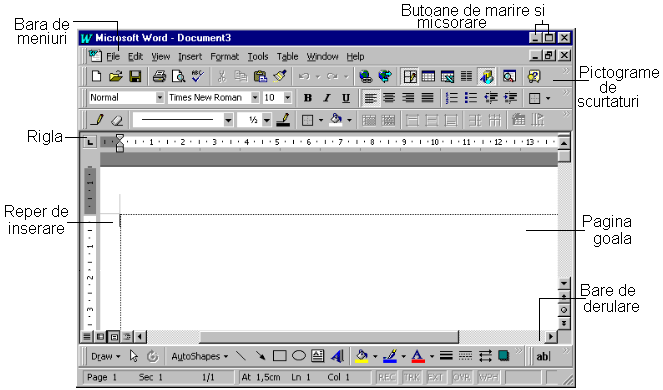The image size is (663, 390).
Task: Click the New blank document icon
Action: pos(96,77)
